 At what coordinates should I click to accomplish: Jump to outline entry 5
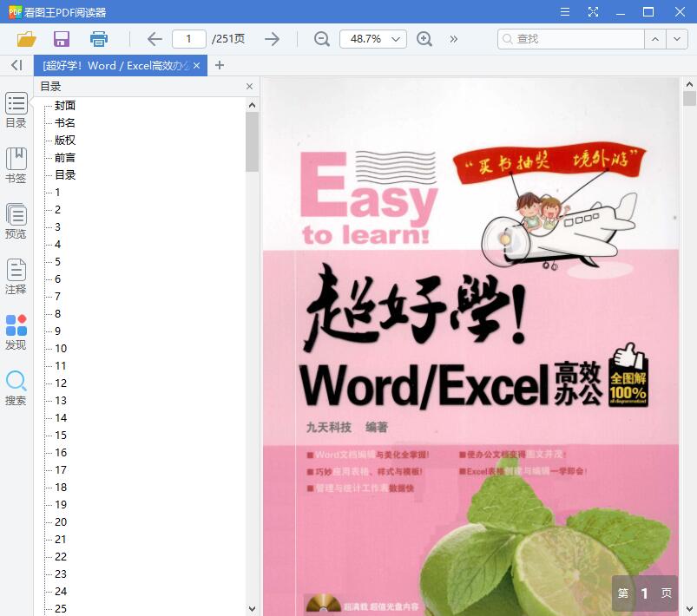click(57, 261)
